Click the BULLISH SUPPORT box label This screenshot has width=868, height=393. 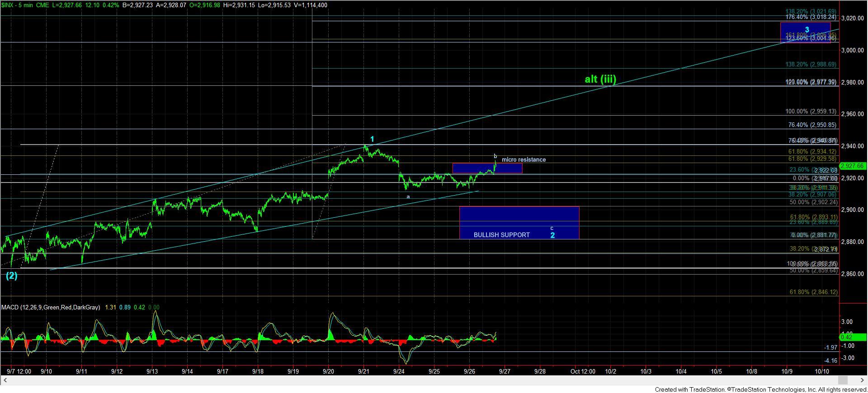(501, 235)
